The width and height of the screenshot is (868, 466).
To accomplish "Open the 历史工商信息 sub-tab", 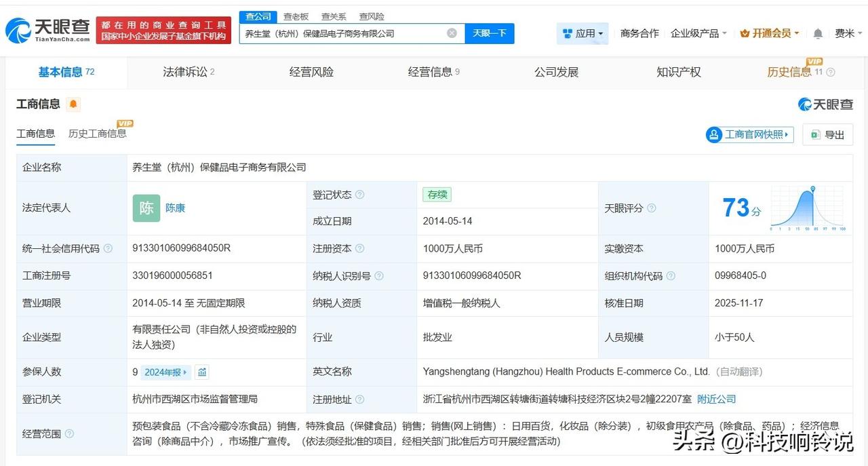I will 98,134.
